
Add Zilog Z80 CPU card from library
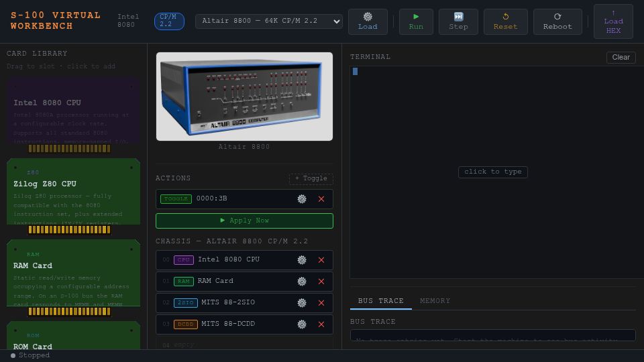click(x=74, y=196)
